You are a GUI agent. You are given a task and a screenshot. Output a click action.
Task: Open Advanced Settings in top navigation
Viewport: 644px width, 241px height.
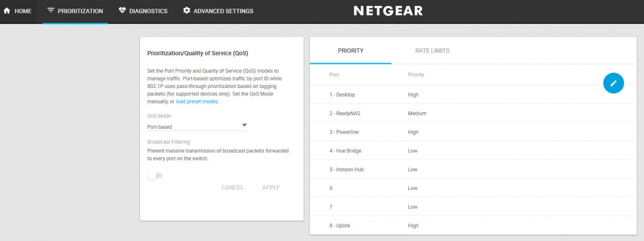point(218,11)
